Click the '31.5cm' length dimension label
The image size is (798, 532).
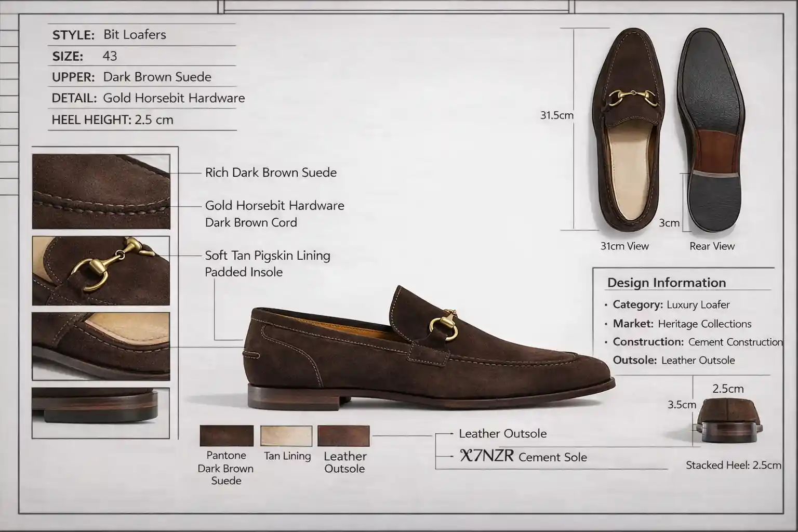pos(556,115)
